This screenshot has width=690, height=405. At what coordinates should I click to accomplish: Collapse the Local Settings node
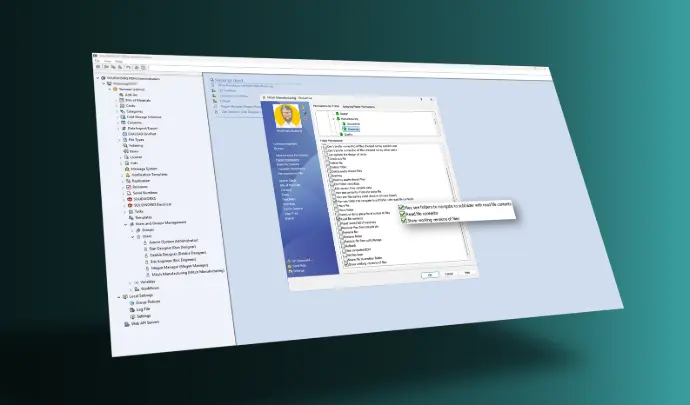[119, 297]
